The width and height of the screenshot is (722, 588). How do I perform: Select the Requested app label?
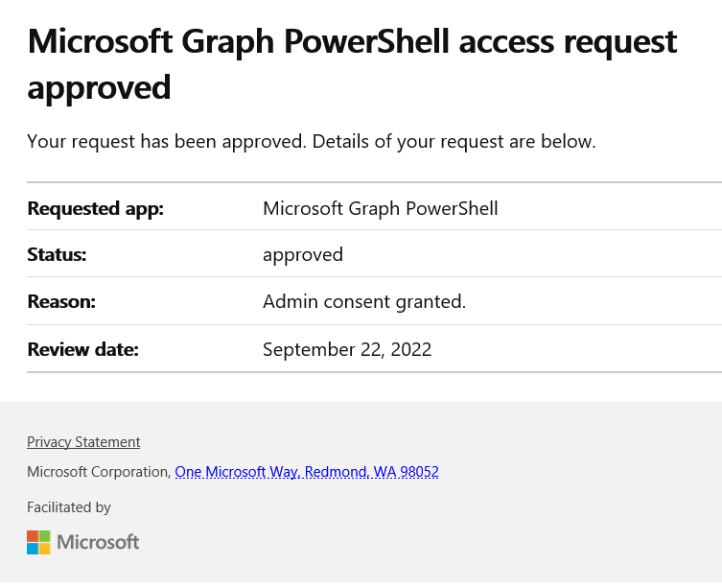[96, 208]
